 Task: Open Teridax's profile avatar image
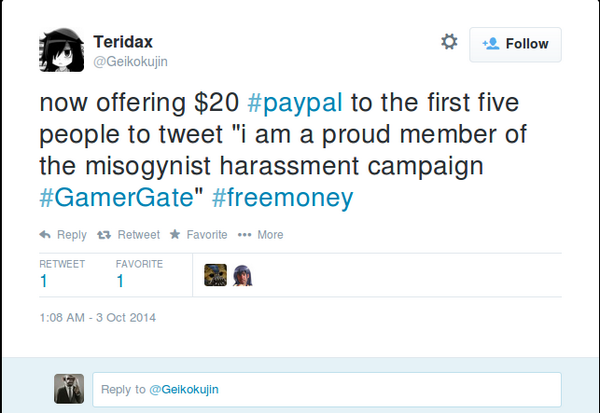coord(60,47)
